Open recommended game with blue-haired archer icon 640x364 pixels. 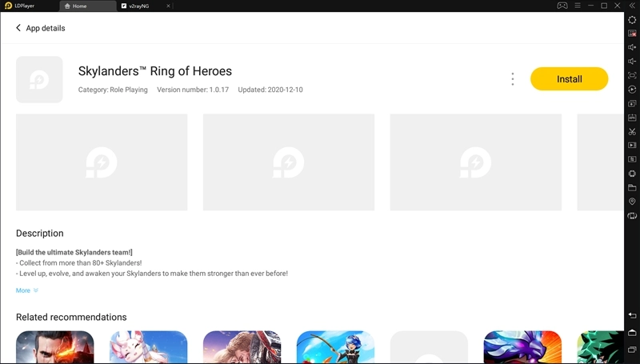[335, 347]
